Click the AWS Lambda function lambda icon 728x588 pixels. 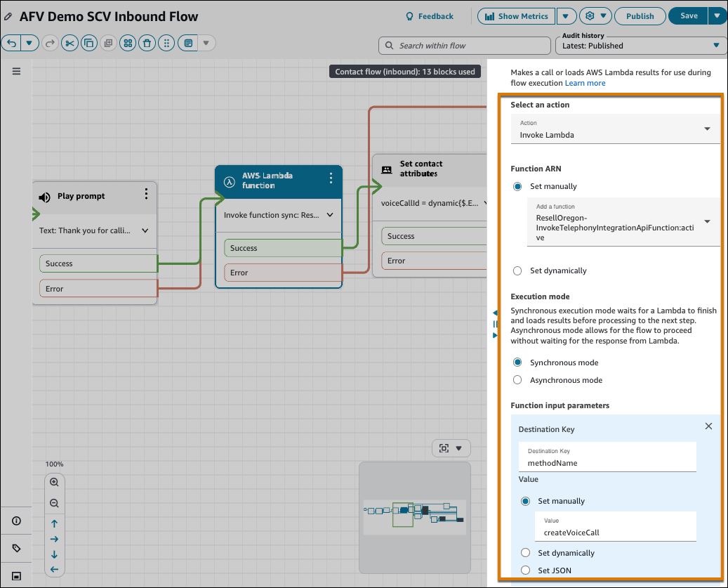pos(230,182)
